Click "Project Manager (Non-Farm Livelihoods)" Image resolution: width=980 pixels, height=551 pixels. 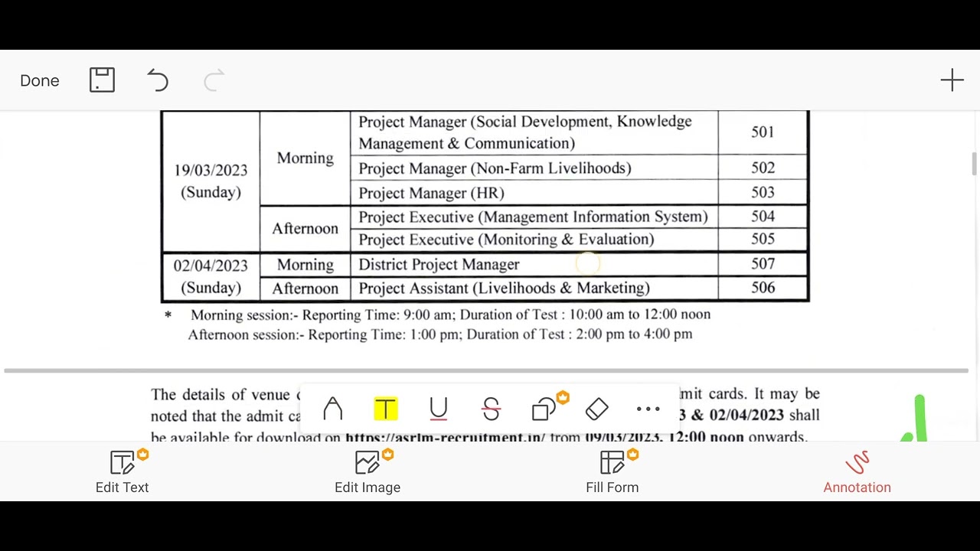495,168
